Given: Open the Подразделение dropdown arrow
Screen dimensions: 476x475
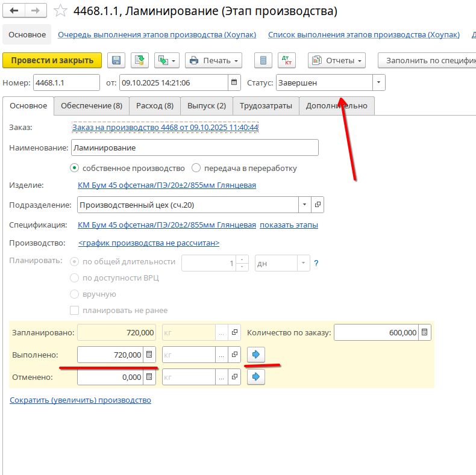Looking at the screenshot, I should (304, 205).
